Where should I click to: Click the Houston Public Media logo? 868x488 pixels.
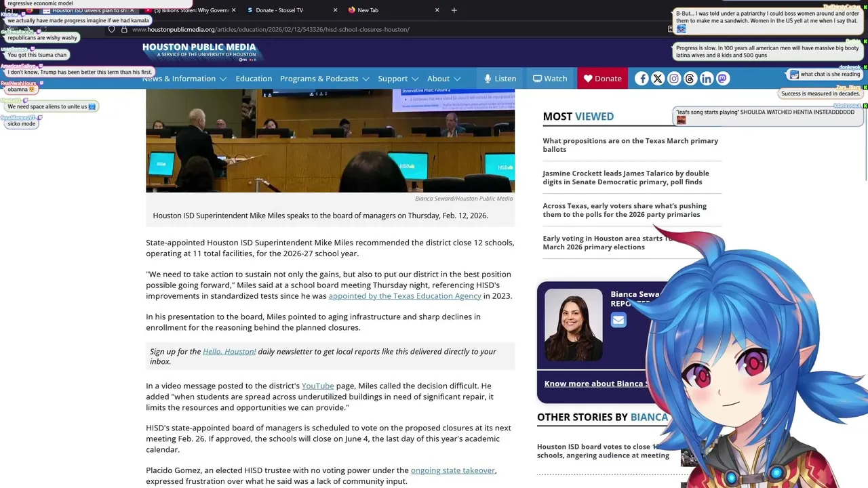pyautogui.click(x=200, y=52)
